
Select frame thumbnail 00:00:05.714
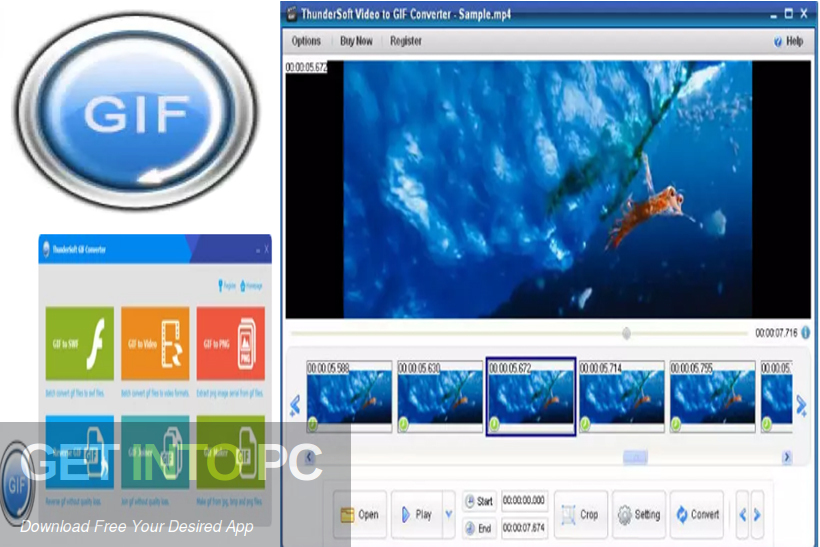point(622,396)
